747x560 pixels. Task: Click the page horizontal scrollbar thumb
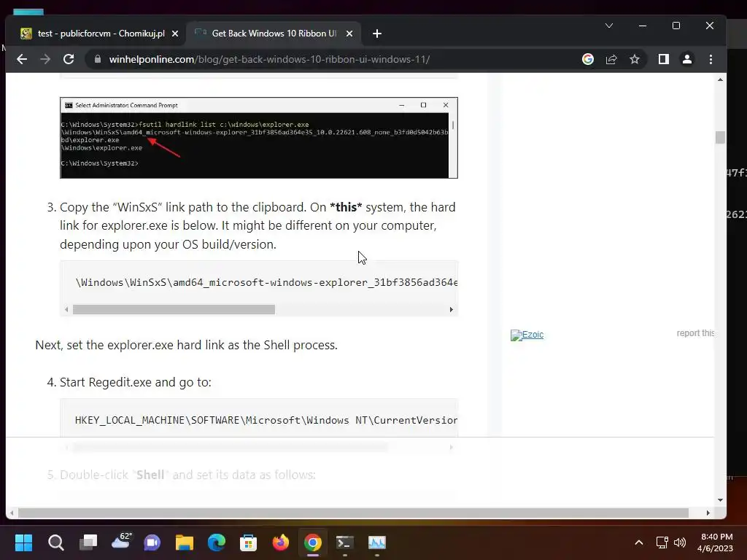(353, 513)
